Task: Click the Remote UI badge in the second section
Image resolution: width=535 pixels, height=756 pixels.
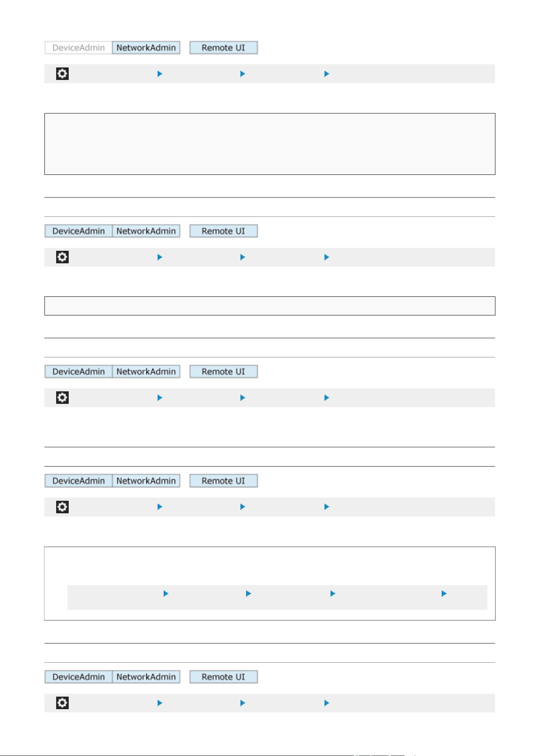Action: click(x=223, y=231)
